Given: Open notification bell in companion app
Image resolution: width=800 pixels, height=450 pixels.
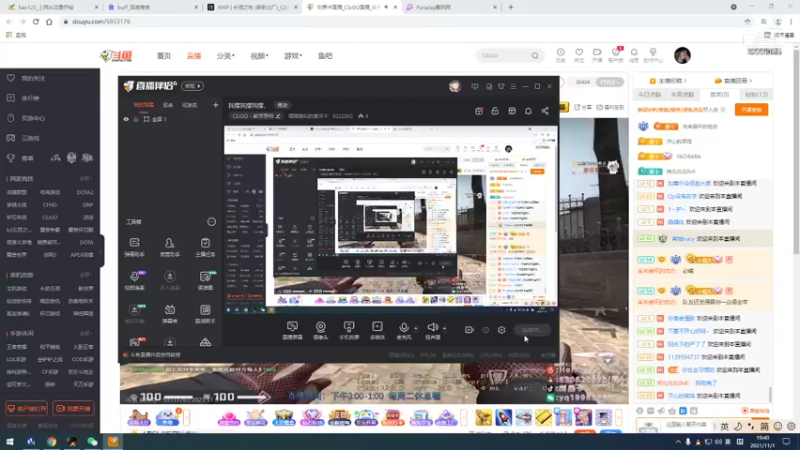Looking at the screenshot, I should point(528,111).
